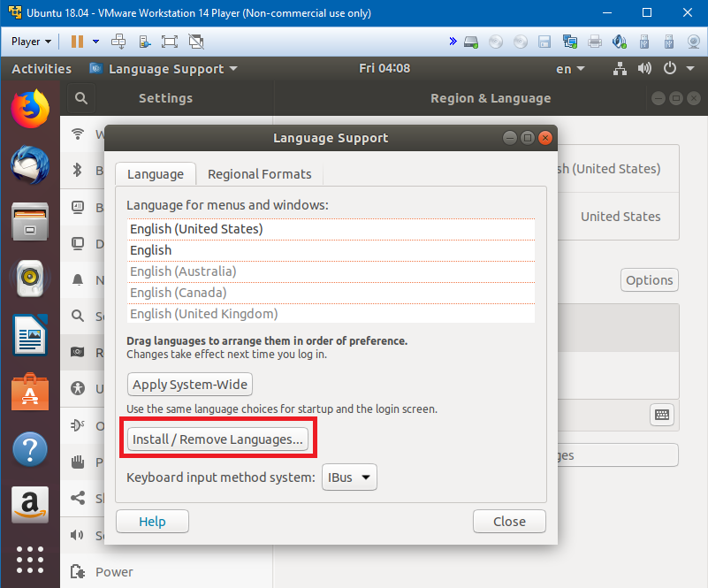Image resolution: width=708 pixels, height=588 pixels.
Task: Open Ubuntu Software from the dock
Action: click(30, 392)
